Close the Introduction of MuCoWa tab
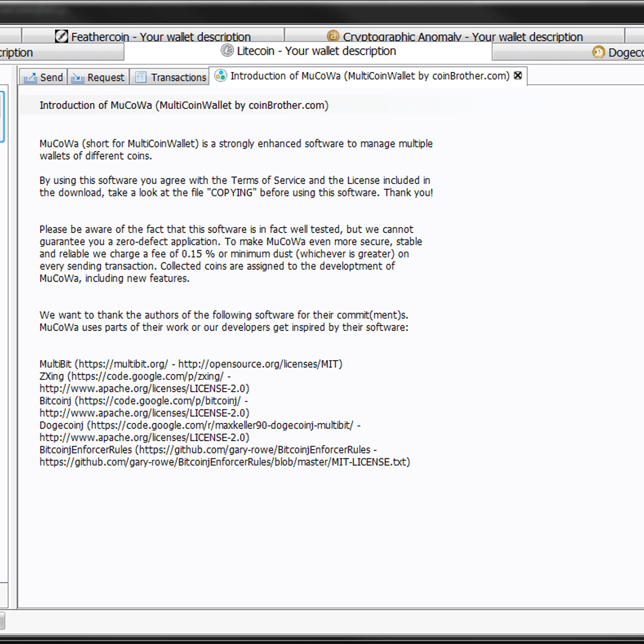Viewport: 644px width, 644px height. click(x=518, y=76)
